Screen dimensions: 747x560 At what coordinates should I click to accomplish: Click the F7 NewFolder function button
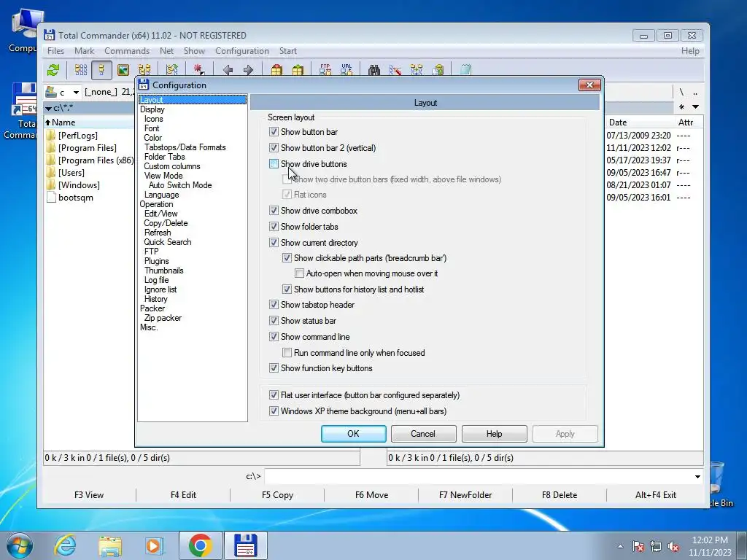pyautogui.click(x=465, y=495)
